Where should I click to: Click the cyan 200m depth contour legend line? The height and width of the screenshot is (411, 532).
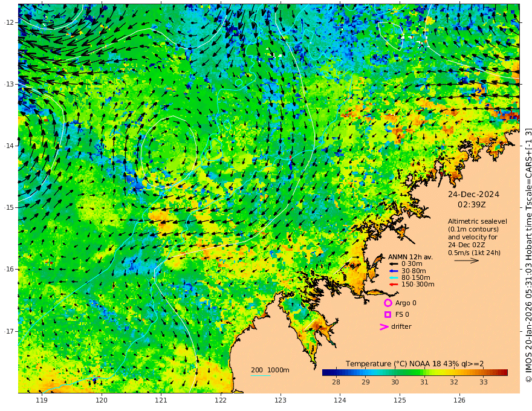click(x=260, y=375)
